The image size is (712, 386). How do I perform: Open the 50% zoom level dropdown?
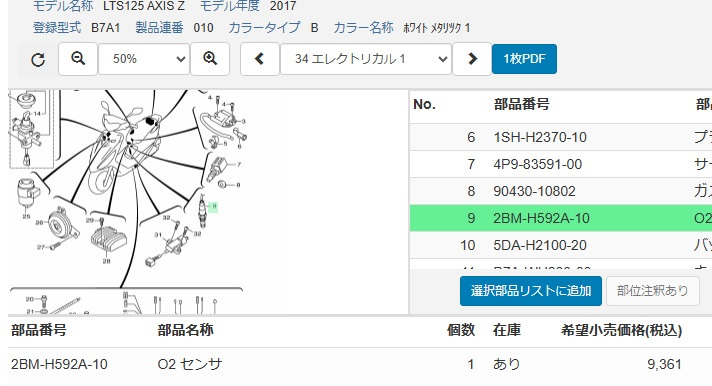144,59
